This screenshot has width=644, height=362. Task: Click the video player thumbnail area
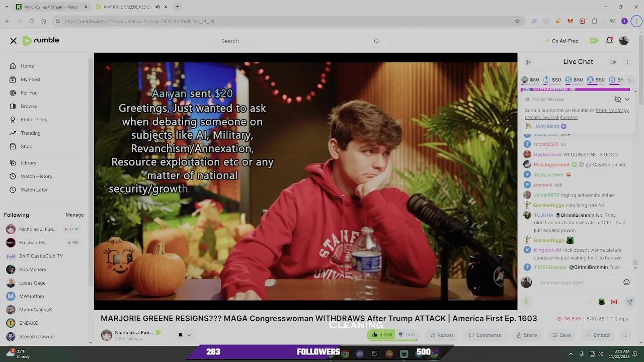coord(305,182)
